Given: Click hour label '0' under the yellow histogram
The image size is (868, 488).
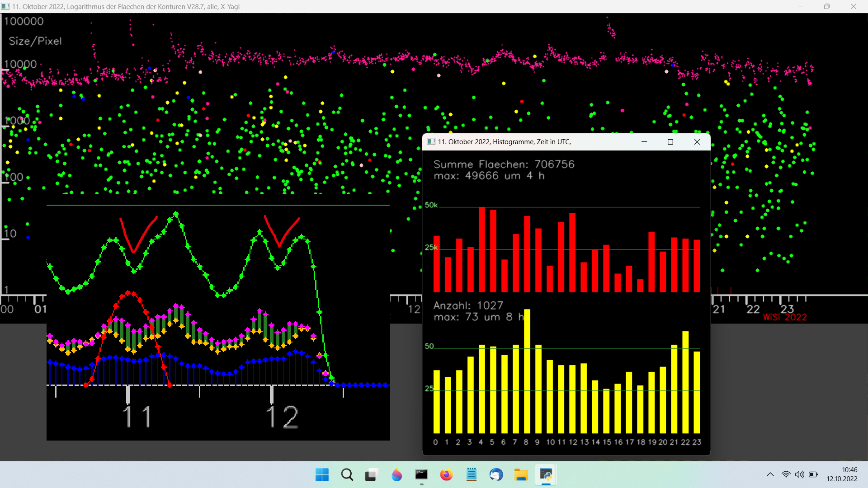Looking at the screenshot, I should [x=435, y=442].
